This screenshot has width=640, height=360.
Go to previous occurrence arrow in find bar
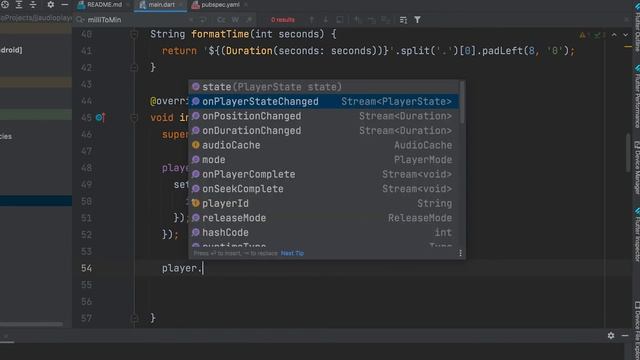tap(312, 20)
